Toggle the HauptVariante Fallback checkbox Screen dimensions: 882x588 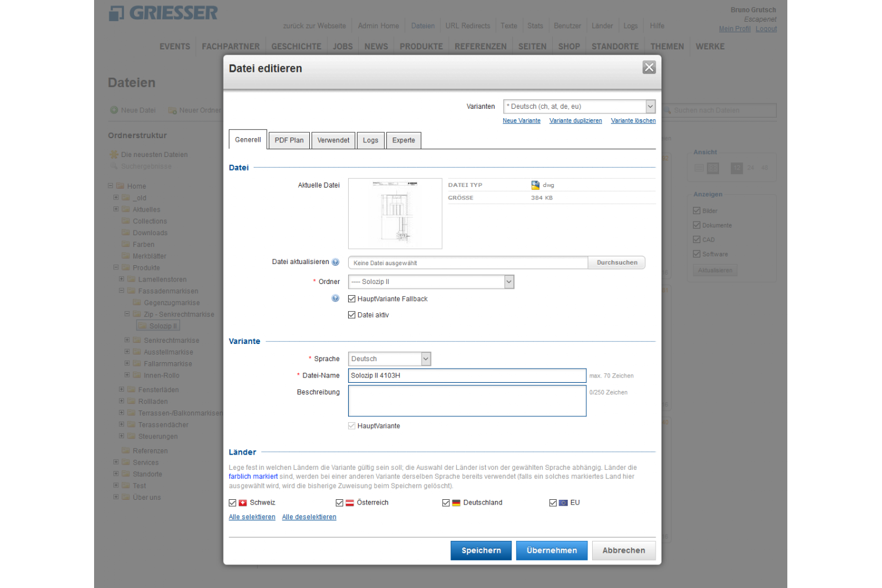point(352,299)
